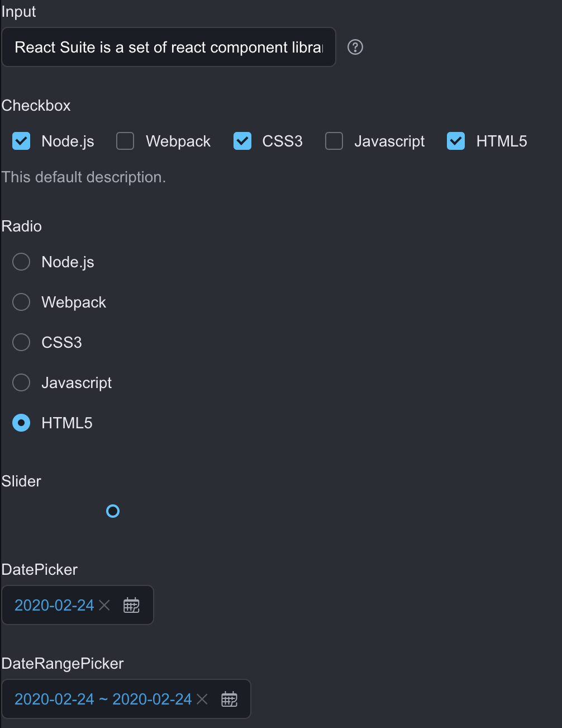Click the calendar icon in the DateRangePicker
Image resolution: width=562 pixels, height=728 pixels.
[229, 699]
